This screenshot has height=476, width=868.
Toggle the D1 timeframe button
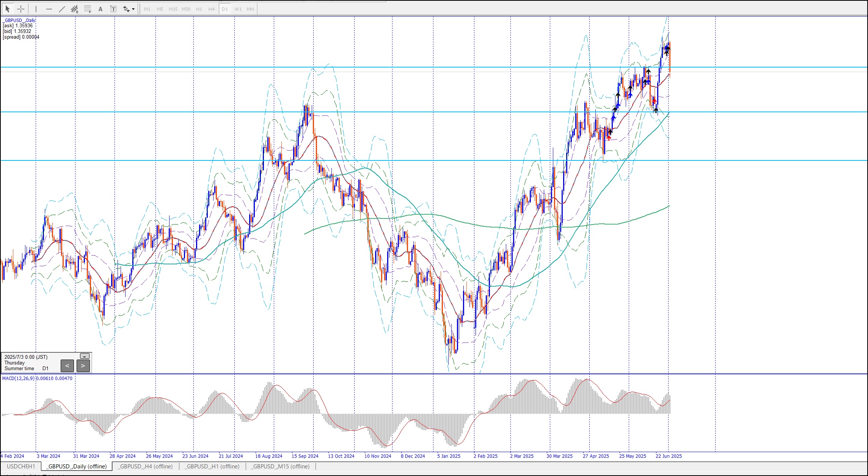pos(225,9)
